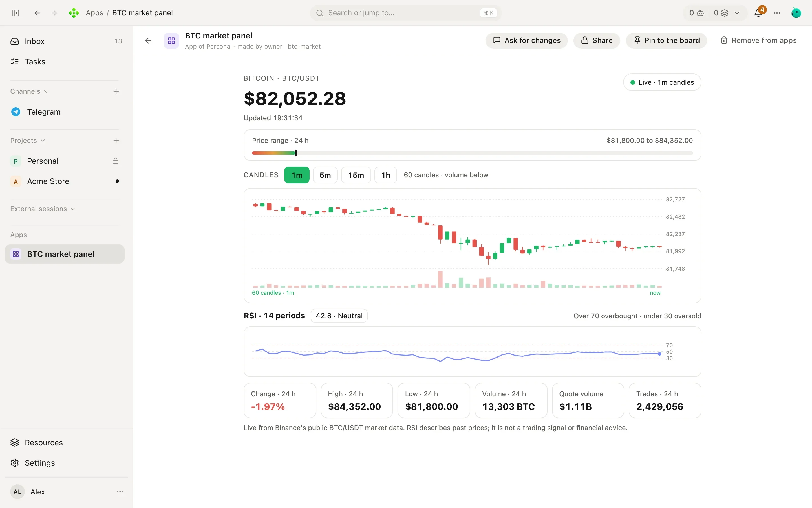The height and width of the screenshot is (508, 812).
Task: Open the Tasks page
Action: tap(64, 62)
